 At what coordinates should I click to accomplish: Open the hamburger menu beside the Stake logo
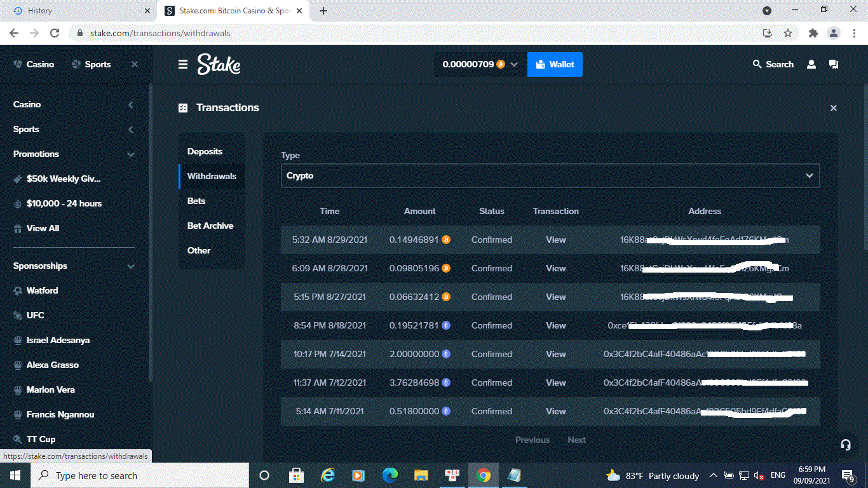(x=183, y=64)
